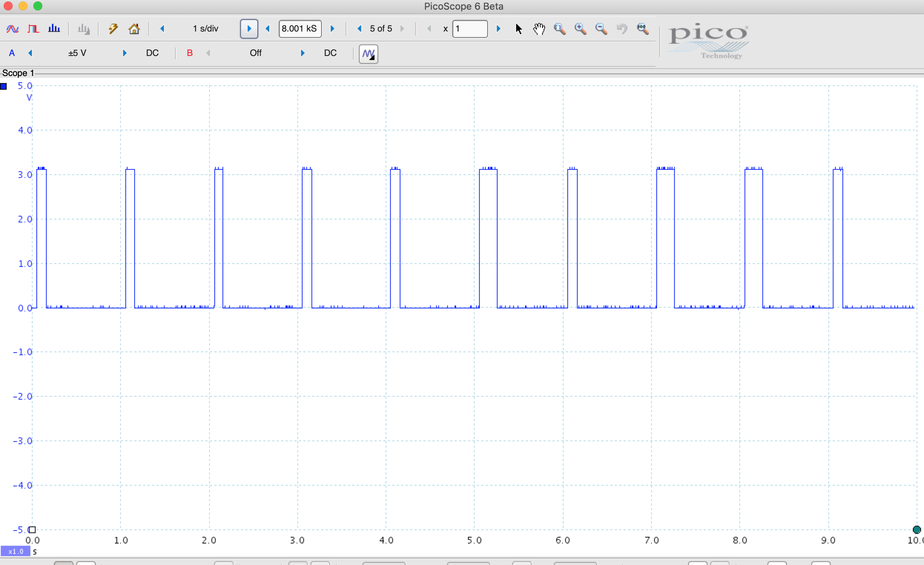The height and width of the screenshot is (565, 924).
Task: Switch to Scope mode icon
Action: (13, 29)
